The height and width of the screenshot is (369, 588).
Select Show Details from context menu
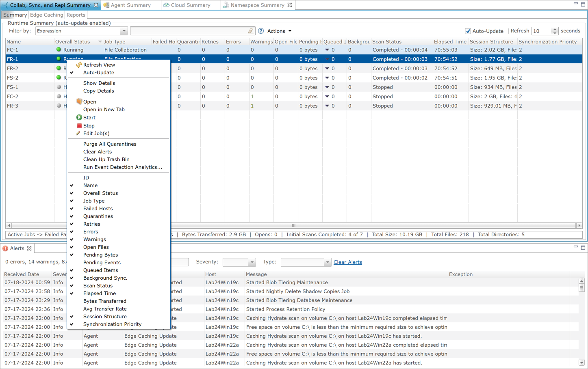tap(99, 83)
